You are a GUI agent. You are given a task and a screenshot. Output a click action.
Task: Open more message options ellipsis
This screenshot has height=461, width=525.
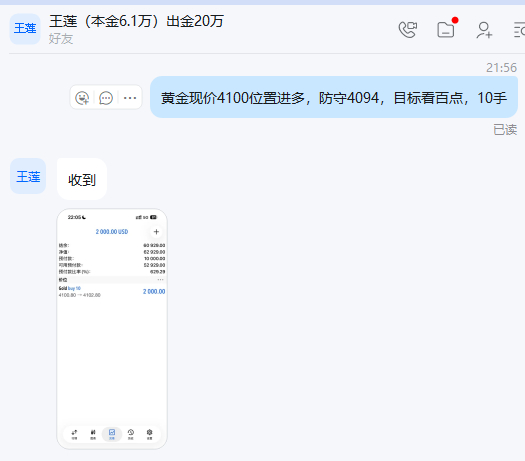click(130, 98)
